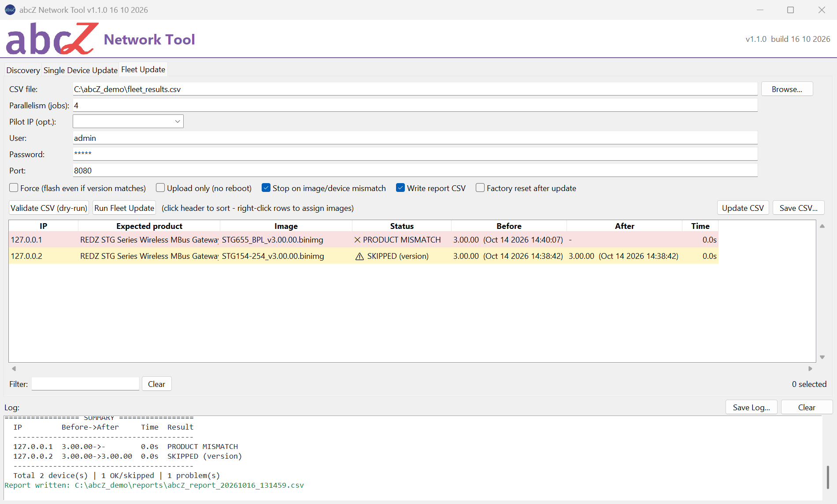
Task: Switch to the Discovery tab
Action: click(x=23, y=70)
